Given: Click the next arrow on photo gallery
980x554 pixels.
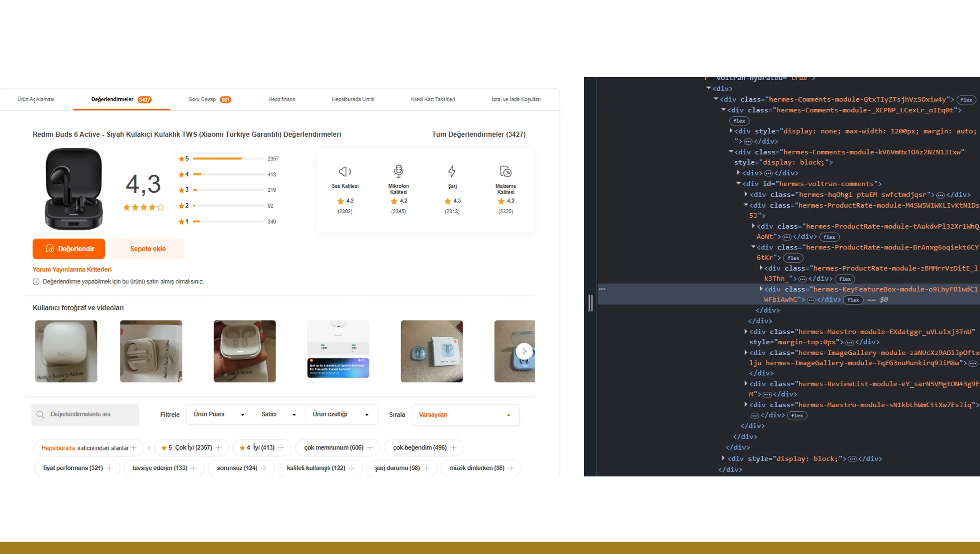Looking at the screenshot, I should [524, 351].
